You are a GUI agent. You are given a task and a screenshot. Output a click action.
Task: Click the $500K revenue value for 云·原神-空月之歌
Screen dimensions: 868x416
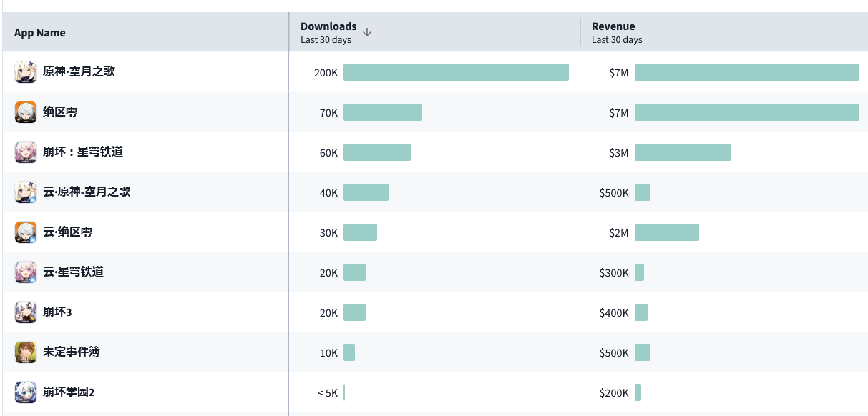point(614,193)
